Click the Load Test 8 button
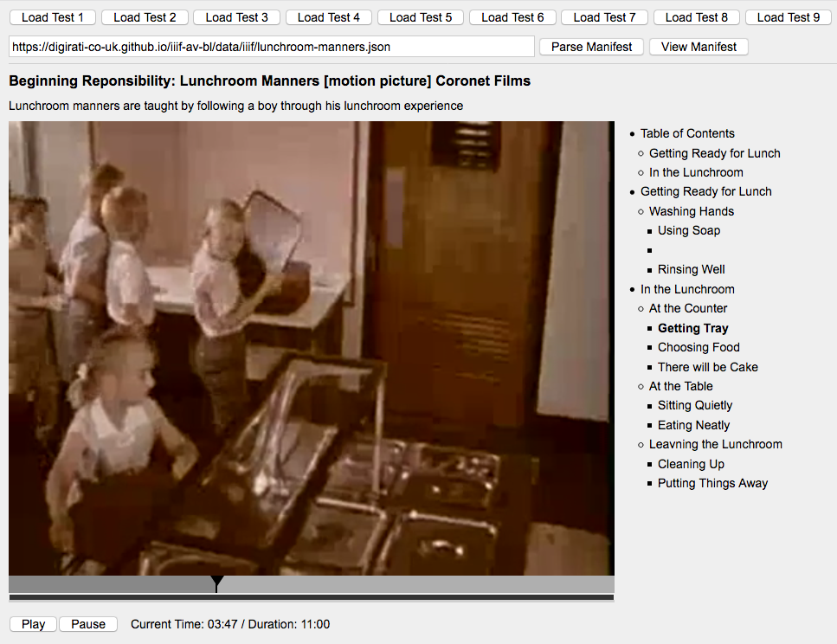The image size is (837, 644). [696, 17]
